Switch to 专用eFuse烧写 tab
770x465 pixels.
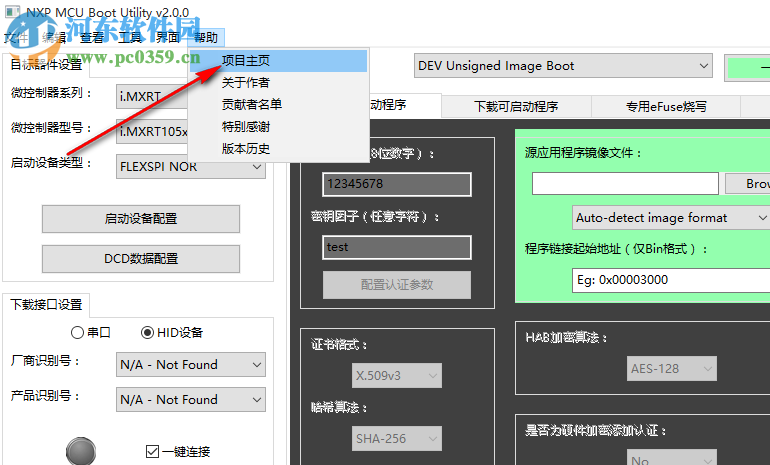pyautogui.click(x=666, y=106)
